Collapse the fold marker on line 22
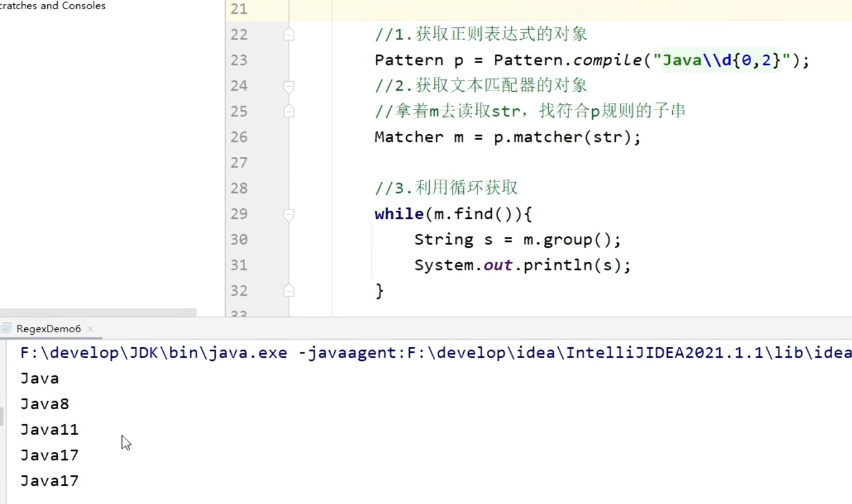852x504 pixels. point(289,35)
